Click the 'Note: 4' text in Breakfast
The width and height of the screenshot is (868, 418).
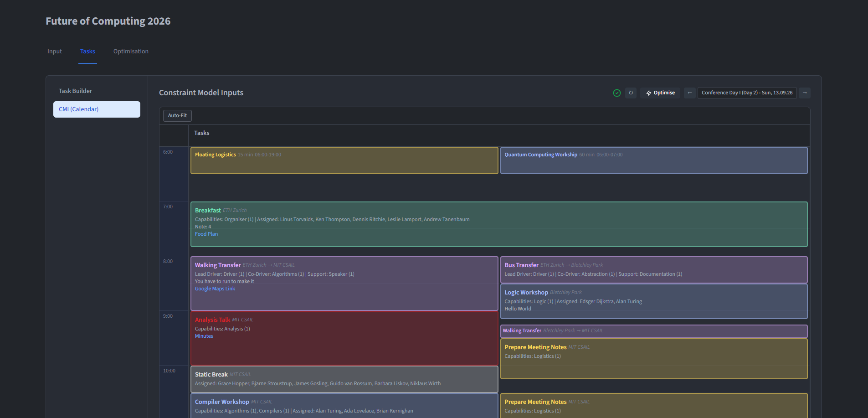tap(203, 227)
